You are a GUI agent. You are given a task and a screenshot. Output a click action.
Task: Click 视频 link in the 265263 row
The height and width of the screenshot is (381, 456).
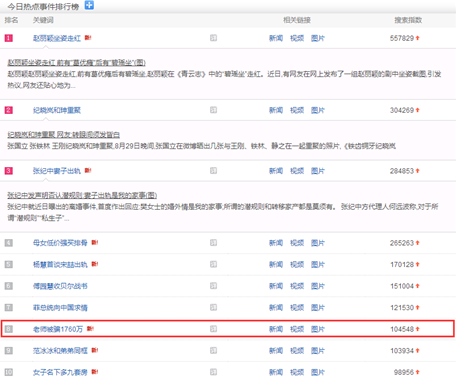pos(297,243)
